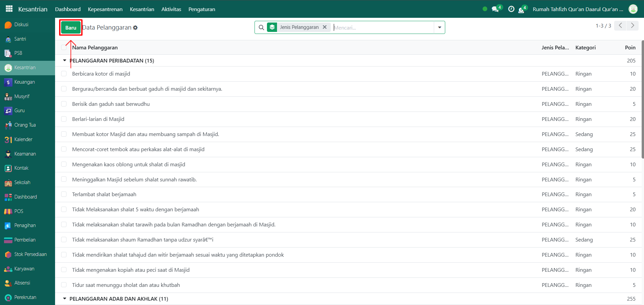Open the activities clock icon

pos(511,9)
